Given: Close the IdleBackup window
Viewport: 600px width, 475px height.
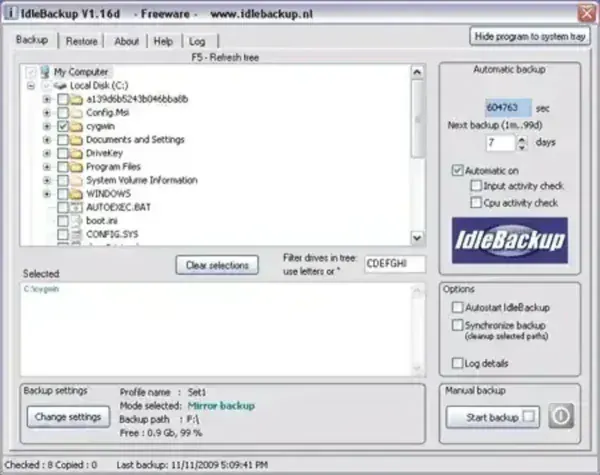Looking at the screenshot, I should click(x=586, y=13).
